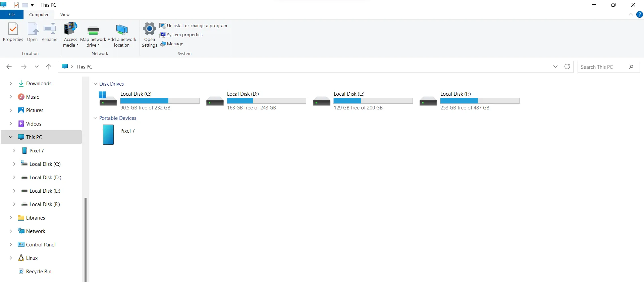Open Local Disk (D:) drive icon
The height and width of the screenshot is (282, 644).
(215, 100)
